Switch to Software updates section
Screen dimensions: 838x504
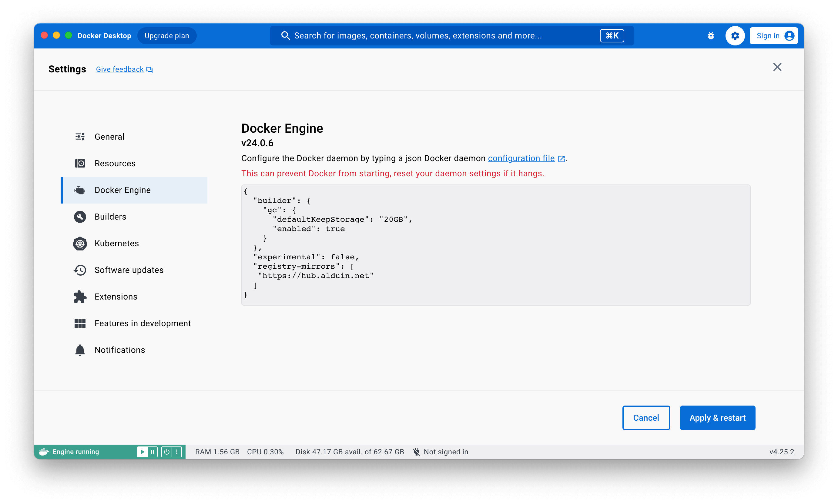(134, 270)
